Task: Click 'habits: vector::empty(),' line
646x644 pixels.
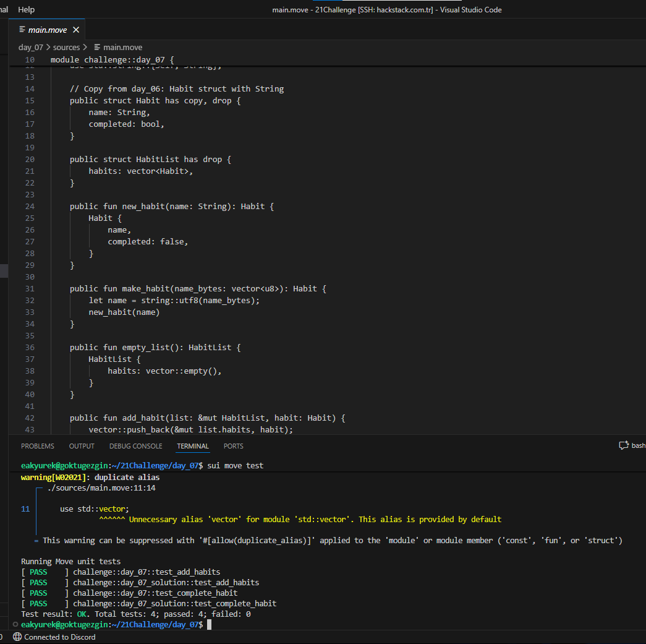Action: (165, 371)
